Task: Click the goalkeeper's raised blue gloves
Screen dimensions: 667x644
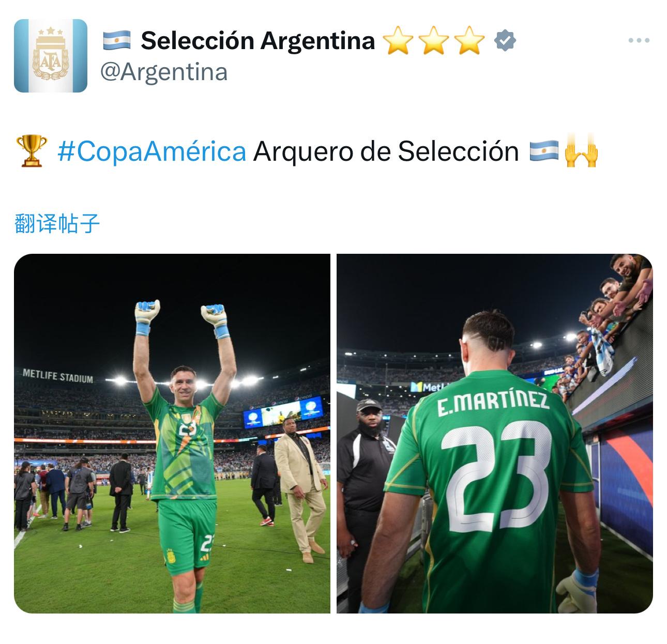Action: (x=181, y=318)
